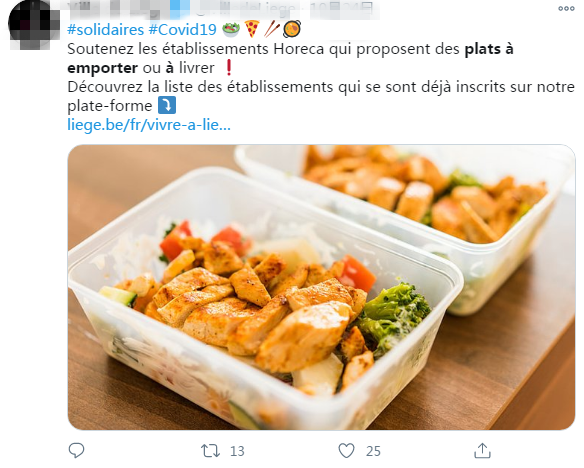This screenshot has width=584, height=468.
Task: Click the paella pan emoji
Action: coord(292,29)
